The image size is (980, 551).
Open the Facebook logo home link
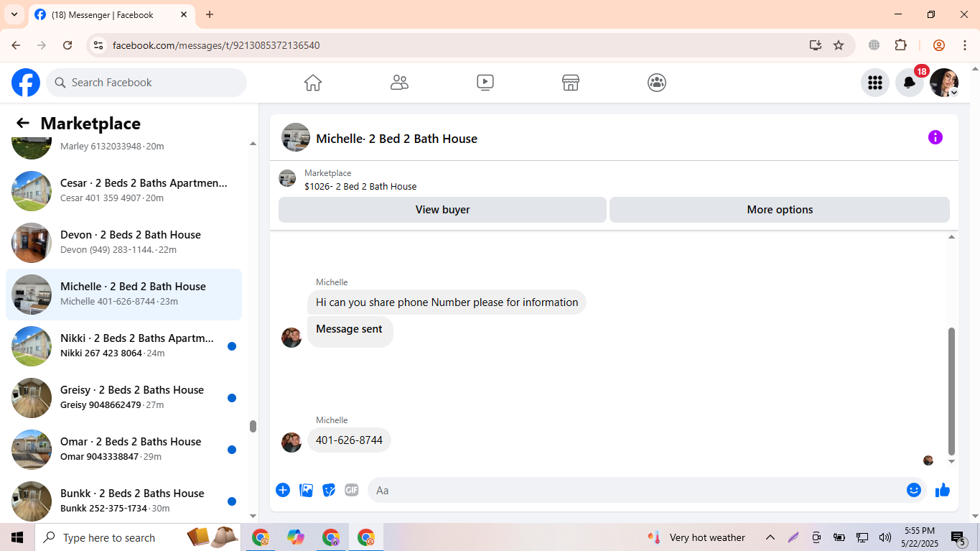point(26,83)
